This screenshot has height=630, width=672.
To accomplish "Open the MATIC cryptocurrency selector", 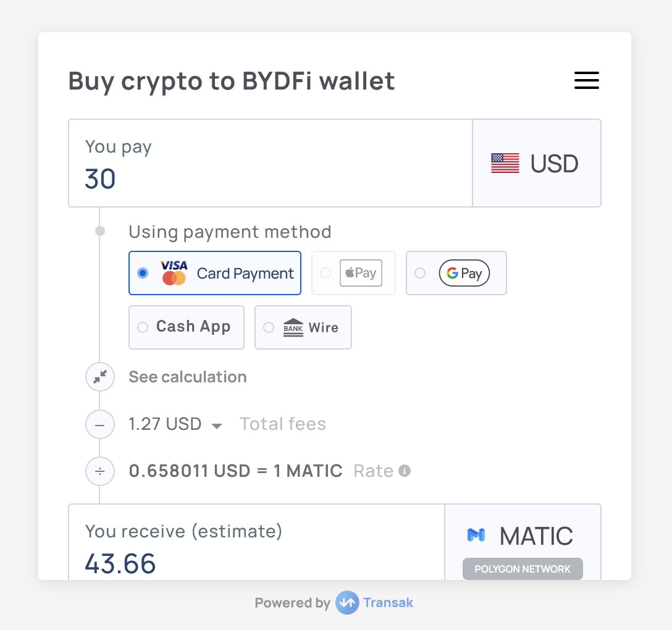I will 522,535.
